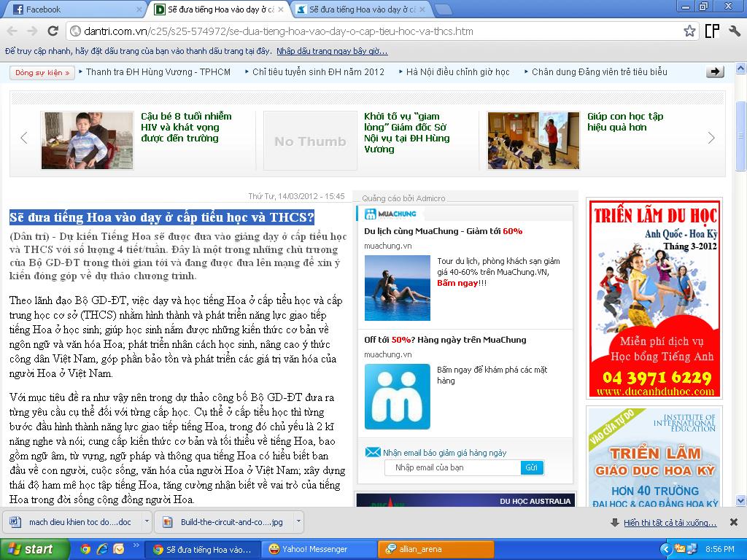The image size is (747, 560).
Task: Open 'Chỉ tiêu tuyển sinh ĐH năm 2012' headline
Action: point(318,72)
